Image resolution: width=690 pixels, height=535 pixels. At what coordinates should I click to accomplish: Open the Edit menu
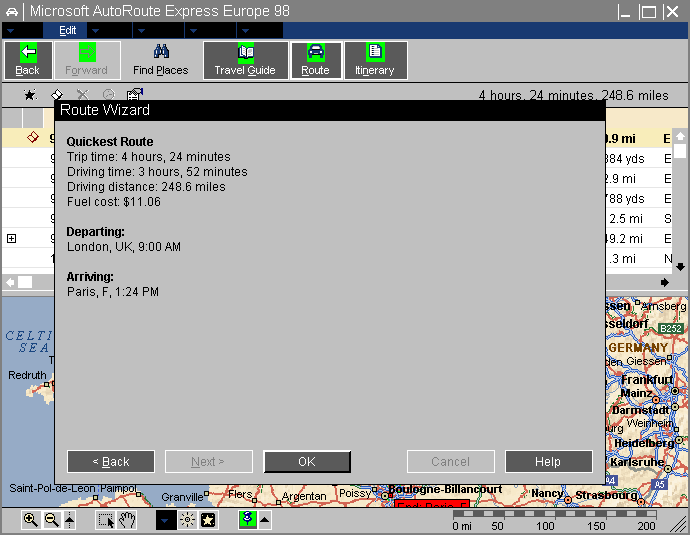coord(67,30)
